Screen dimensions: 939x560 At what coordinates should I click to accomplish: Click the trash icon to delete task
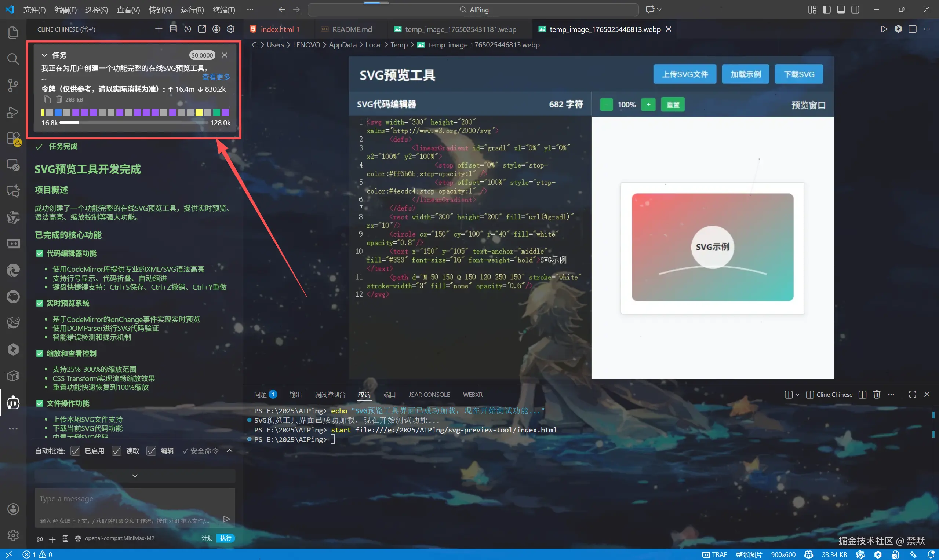tap(59, 99)
